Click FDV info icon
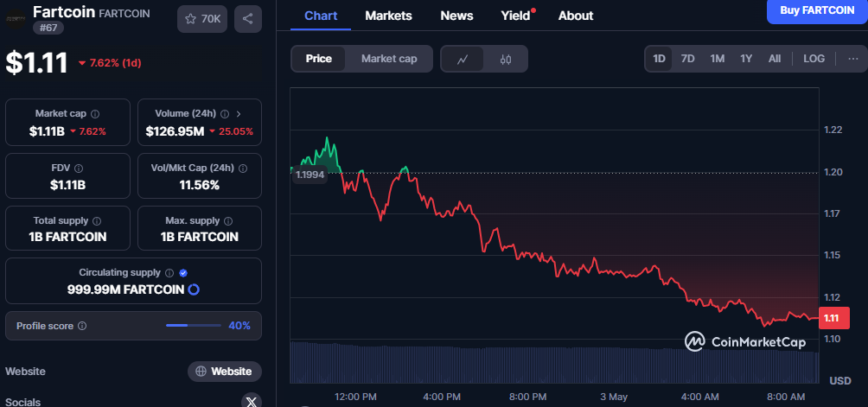This screenshot has width=868, height=407. click(x=79, y=169)
